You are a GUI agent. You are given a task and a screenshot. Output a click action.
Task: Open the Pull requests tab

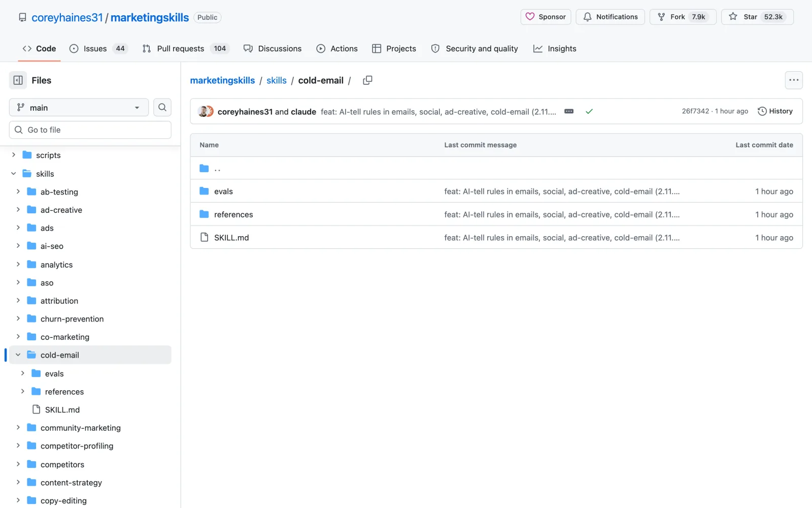186,49
